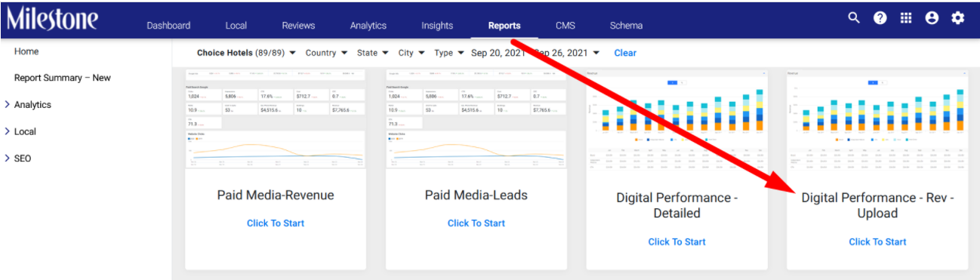
Task: Open the Reports tab
Action: (x=504, y=25)
